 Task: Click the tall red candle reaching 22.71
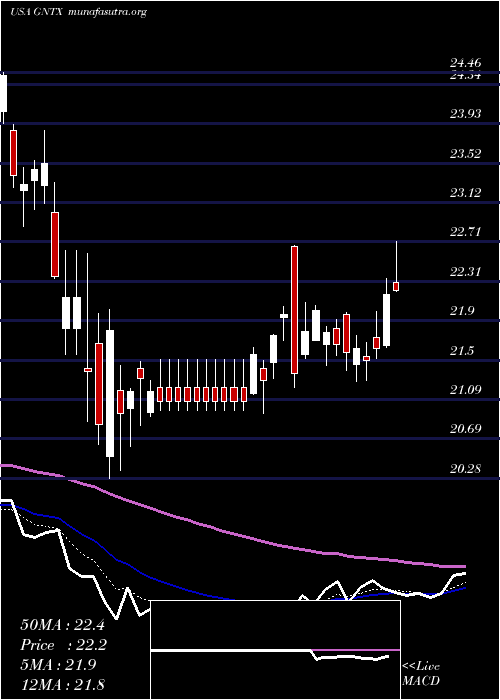tap(294, 310)
